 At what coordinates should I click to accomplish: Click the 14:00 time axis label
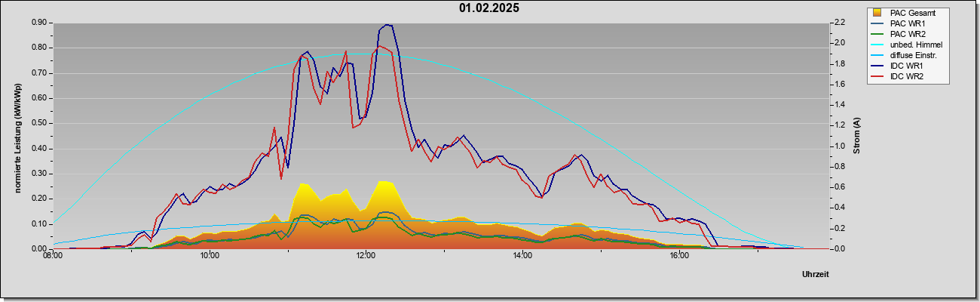(522, 257)
